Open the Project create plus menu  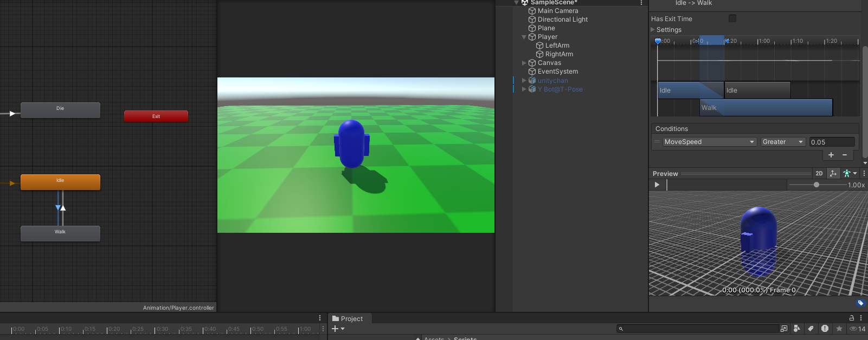[x=338, y=329]
